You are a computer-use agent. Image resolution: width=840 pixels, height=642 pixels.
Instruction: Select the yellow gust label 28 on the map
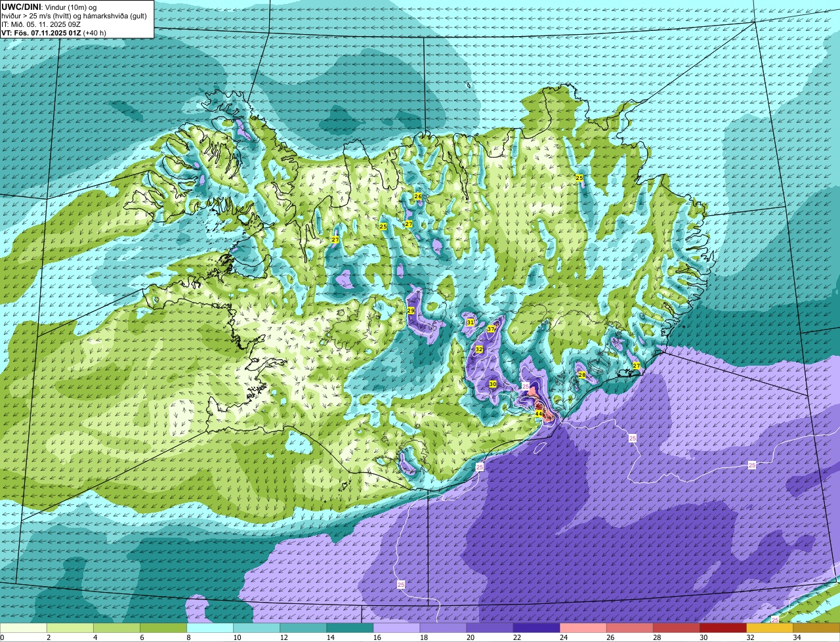(581, 375)
